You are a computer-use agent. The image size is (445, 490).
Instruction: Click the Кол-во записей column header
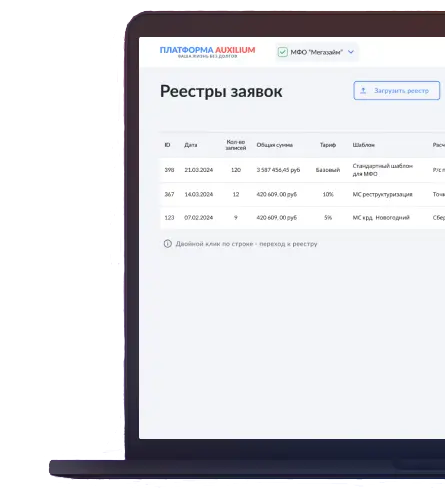click(x=236, y=145)
